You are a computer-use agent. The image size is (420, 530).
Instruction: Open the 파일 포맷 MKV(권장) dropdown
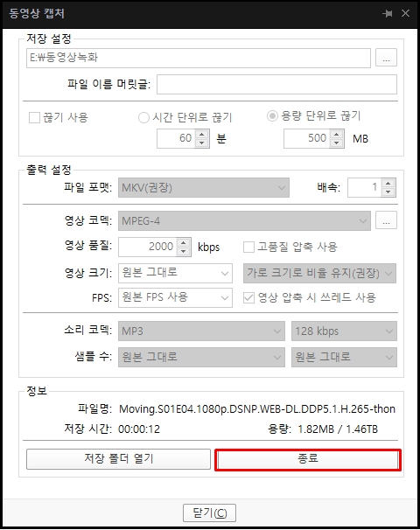point(204,187)
